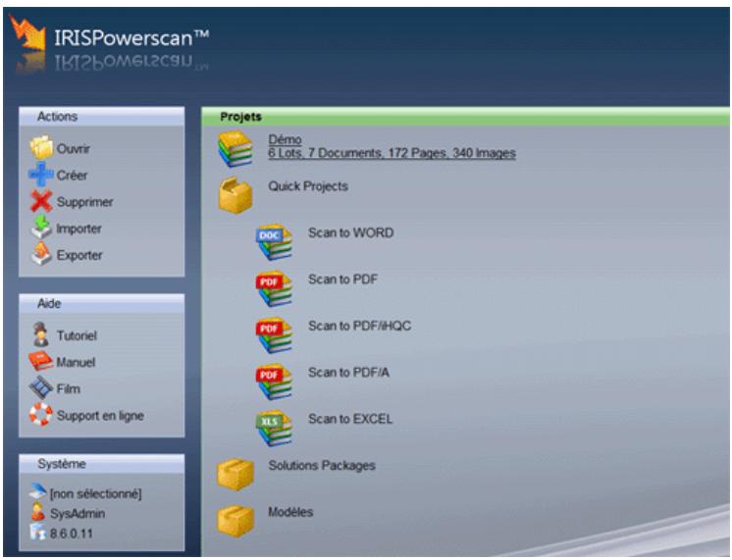The width and height of the screenshot is (732, 560).
Task: Click the scanner icon beside [non sélectionné]
Action: [x=38, y=492]
